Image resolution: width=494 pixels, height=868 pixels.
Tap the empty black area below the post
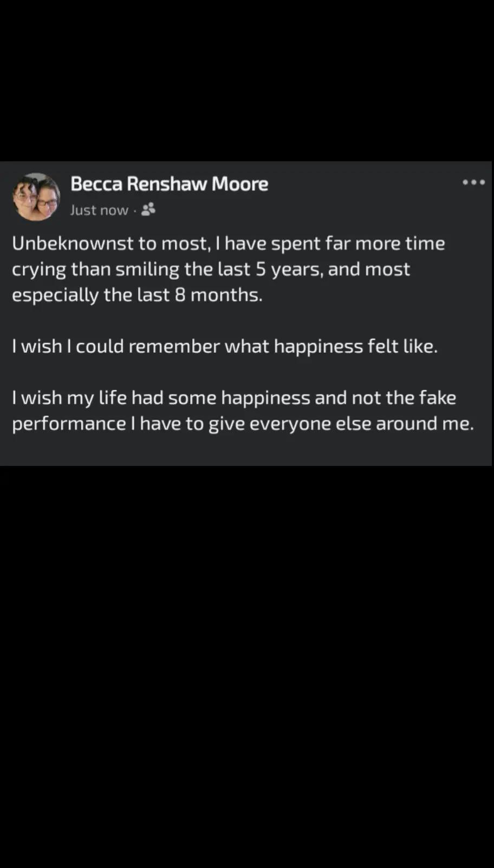coord(247,666)
